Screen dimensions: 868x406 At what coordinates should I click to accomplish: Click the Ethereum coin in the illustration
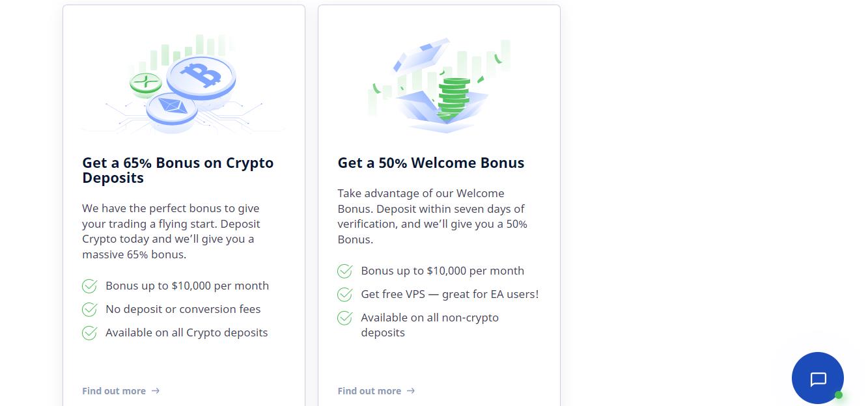pyautogui.click(x=172, y=109)
